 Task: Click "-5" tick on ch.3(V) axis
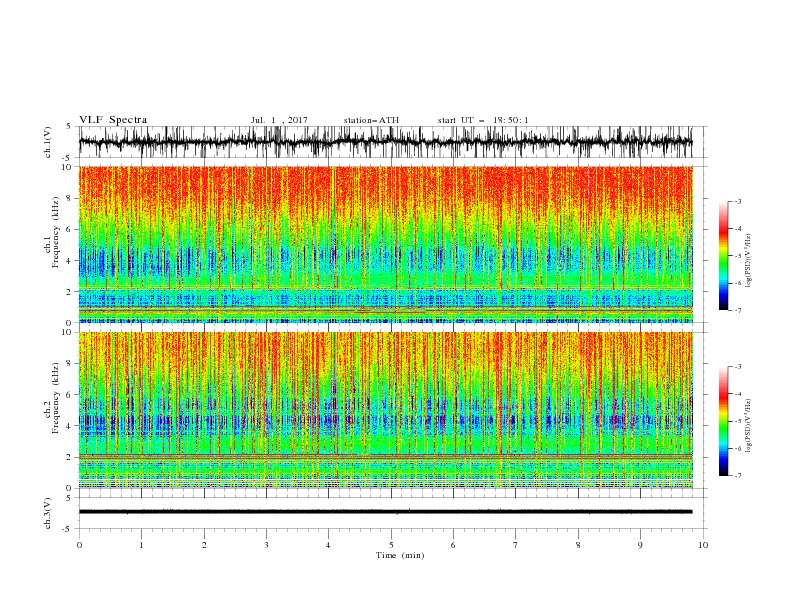point(67,529)
